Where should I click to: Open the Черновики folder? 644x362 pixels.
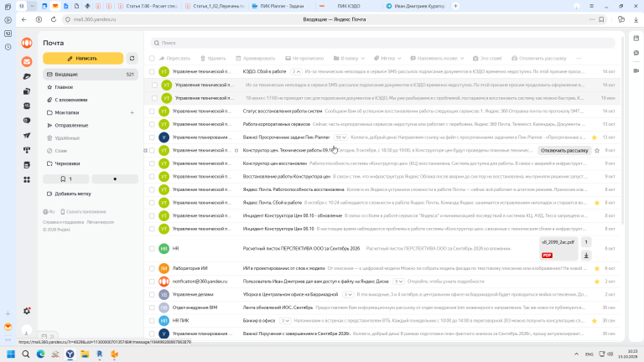coord(67,163)
